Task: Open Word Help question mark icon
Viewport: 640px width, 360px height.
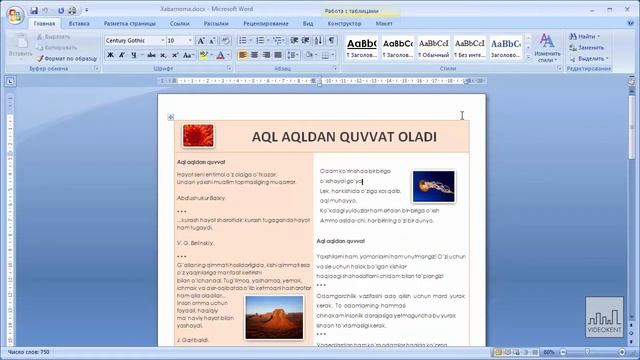Action: coord(631,23)
